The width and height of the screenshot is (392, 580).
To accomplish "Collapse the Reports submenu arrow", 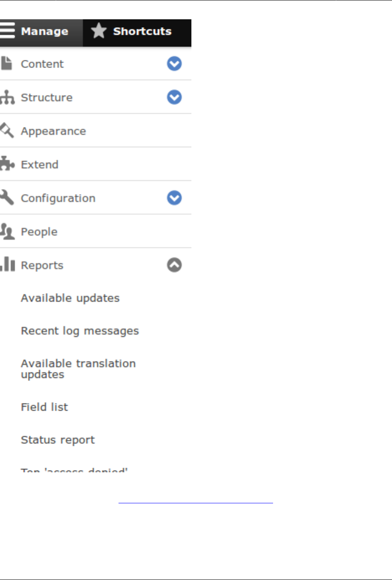I will point(174,265).
